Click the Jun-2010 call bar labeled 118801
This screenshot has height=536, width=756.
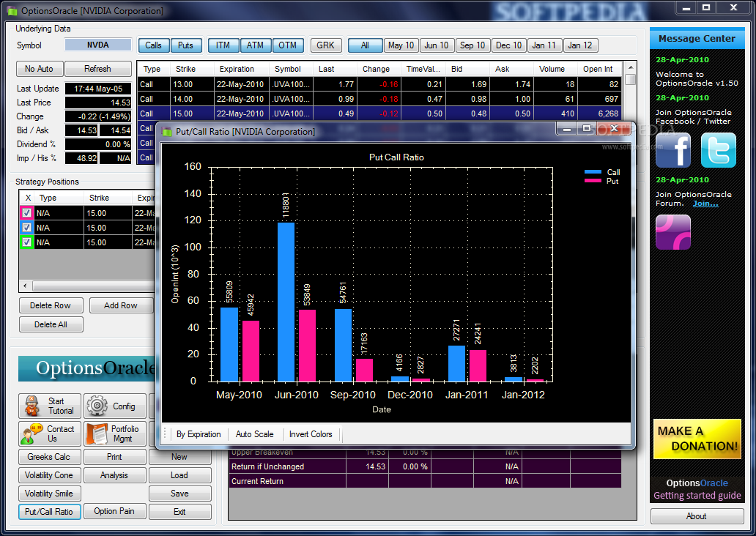click(x=286, y=302)
